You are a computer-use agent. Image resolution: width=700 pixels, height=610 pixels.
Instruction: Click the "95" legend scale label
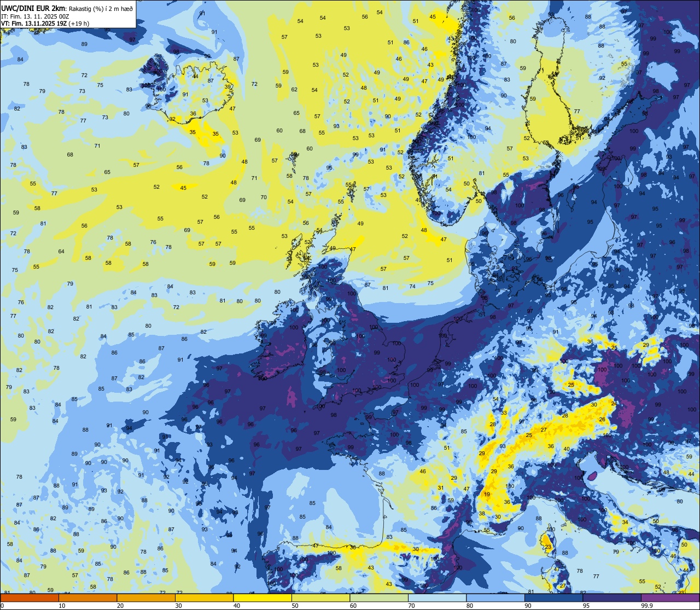(586, 606)
